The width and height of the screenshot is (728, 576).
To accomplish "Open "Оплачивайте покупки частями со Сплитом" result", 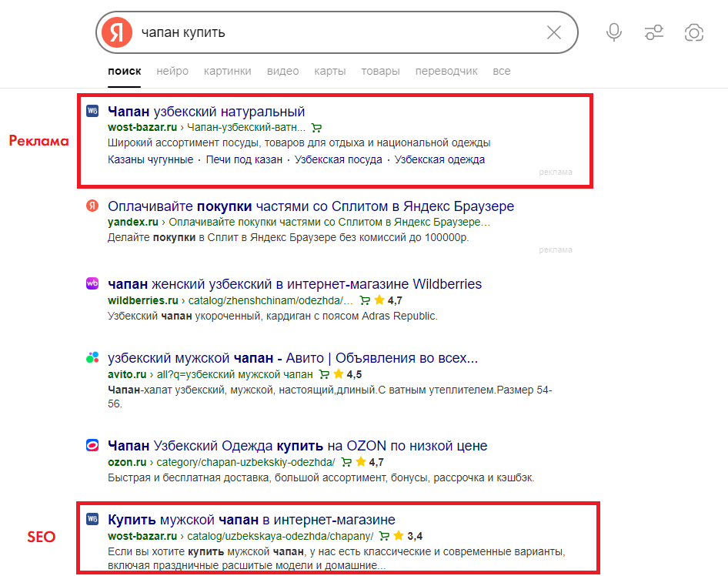I will (x=311, y=206).
